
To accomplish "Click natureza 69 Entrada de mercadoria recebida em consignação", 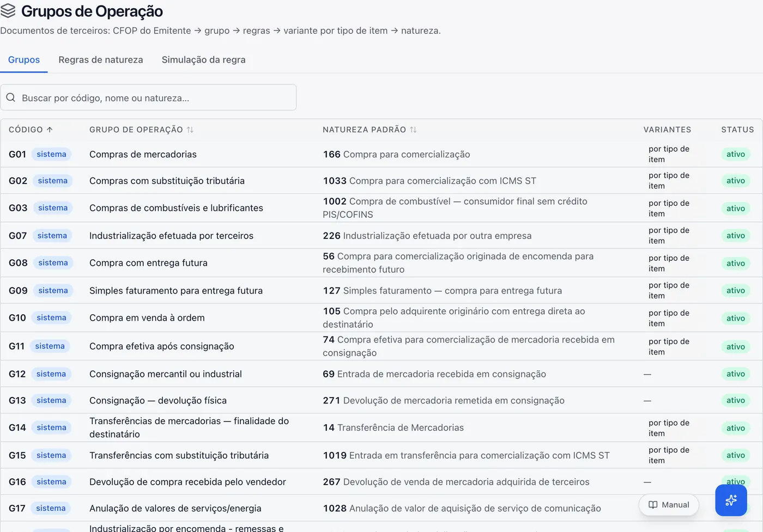I will pos(434,374).
